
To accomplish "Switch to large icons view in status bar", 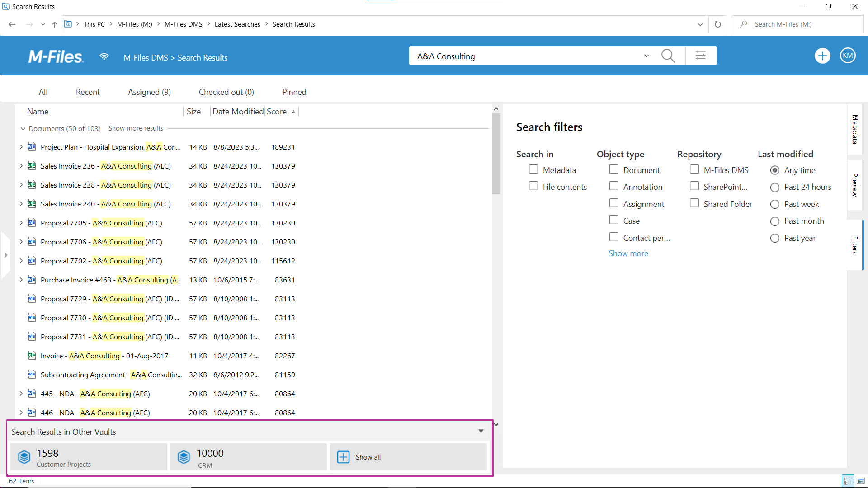I will pos(860,481).
